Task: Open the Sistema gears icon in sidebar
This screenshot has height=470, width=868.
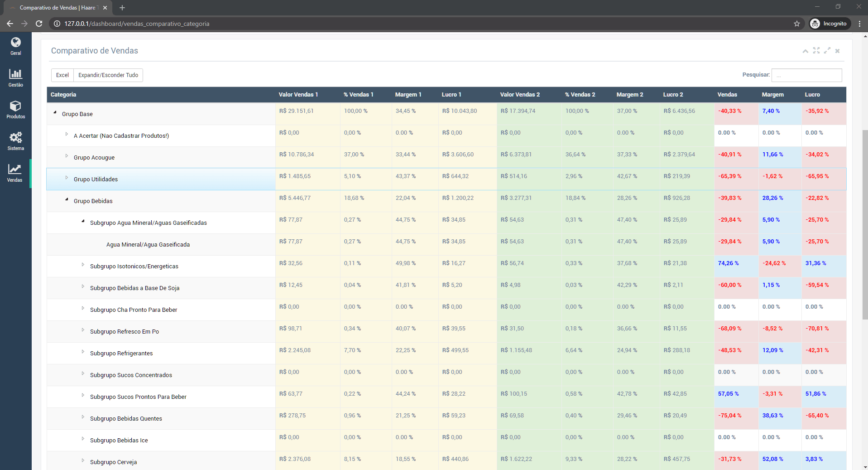Action: tap(16, 137)
